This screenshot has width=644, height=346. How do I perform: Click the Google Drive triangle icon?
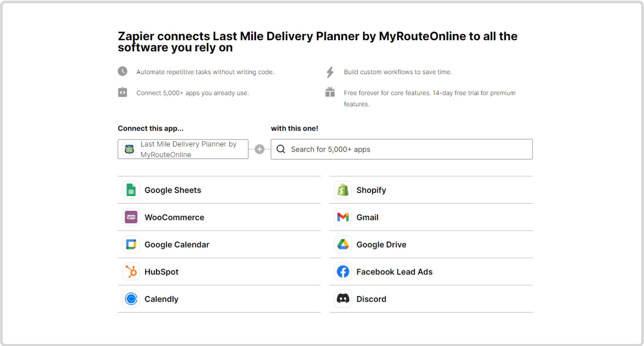[x=343, y=244]
